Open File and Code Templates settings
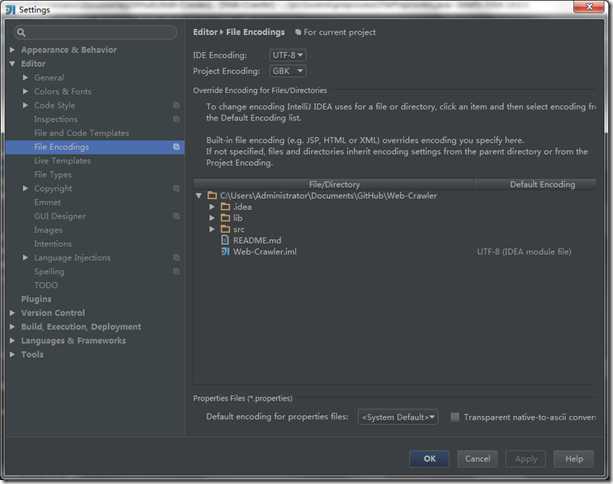 tap(81, 133)
